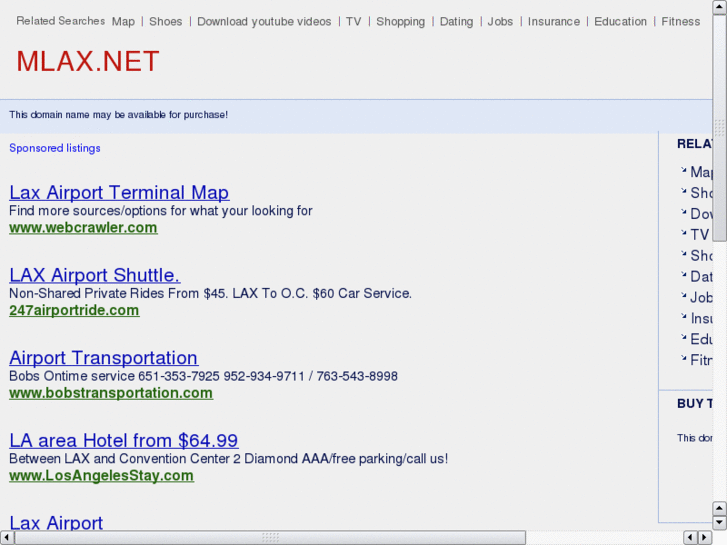Click the horizontal scrollbar thumb
Image resolution: width=727 pixels, height=545 pixels.
[x=270, y=537]
